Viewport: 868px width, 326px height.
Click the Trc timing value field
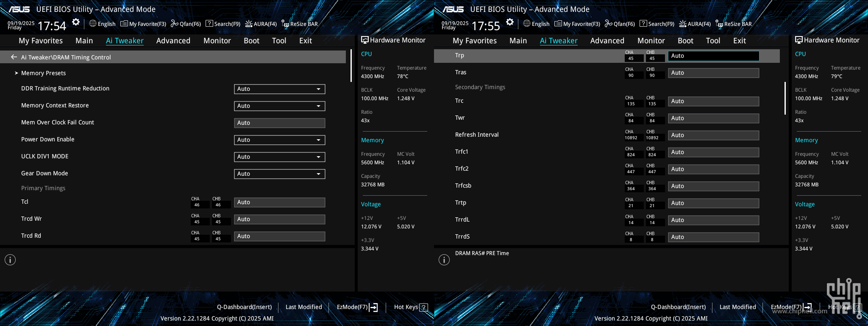coord(714,101)
